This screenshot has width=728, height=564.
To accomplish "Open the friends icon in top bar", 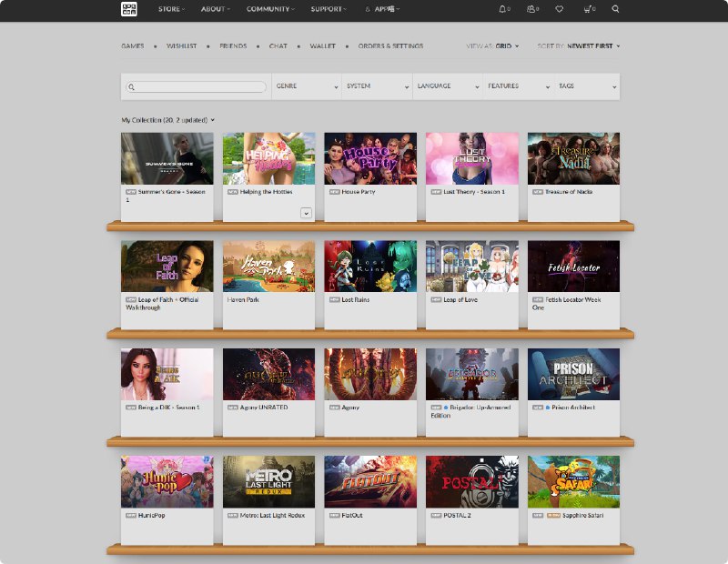I will [x=532, y=9].
